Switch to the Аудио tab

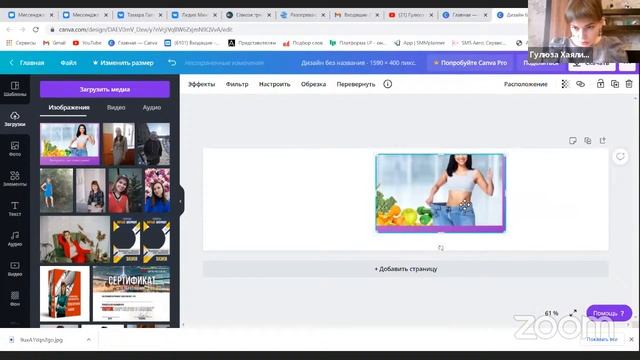(152, 107)
